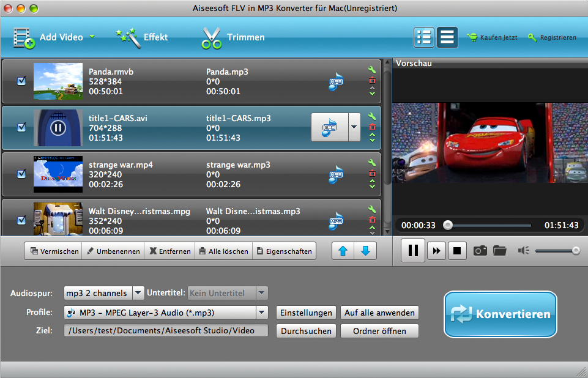Image resolution: width=588 pixels, height=378 pixels.
Task: Delete Walt Disney row with trash icon
Action: [x=372, y=220]
